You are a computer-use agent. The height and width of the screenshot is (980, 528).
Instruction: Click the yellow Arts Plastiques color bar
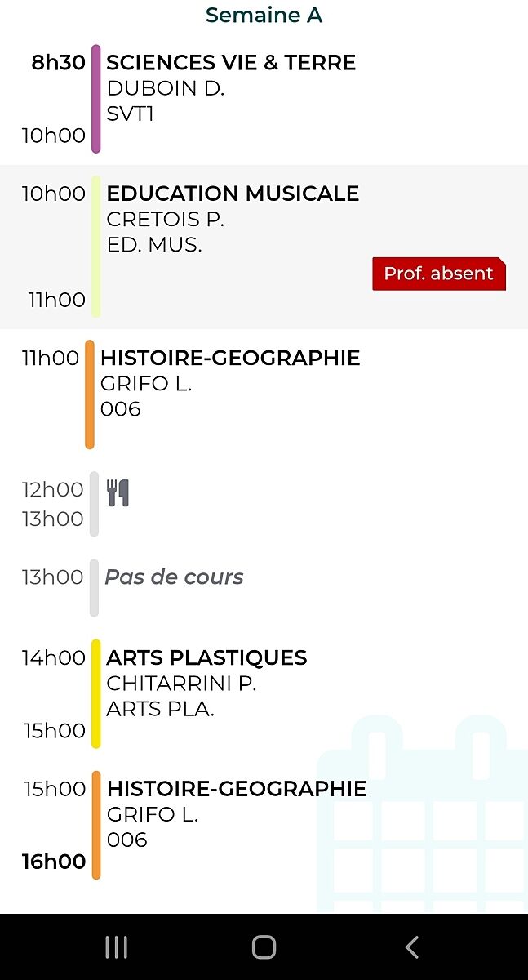(96, 693)
